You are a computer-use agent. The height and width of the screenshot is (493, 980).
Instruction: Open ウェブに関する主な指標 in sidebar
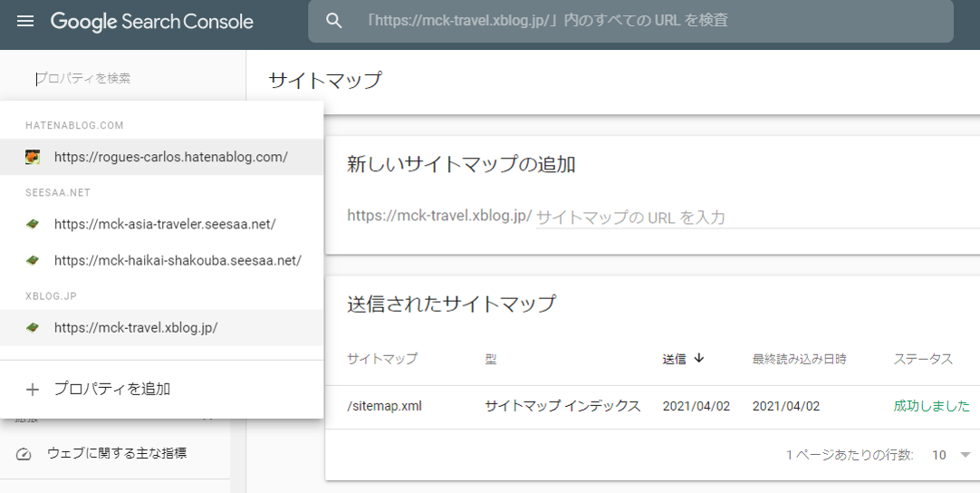(117, 454)
